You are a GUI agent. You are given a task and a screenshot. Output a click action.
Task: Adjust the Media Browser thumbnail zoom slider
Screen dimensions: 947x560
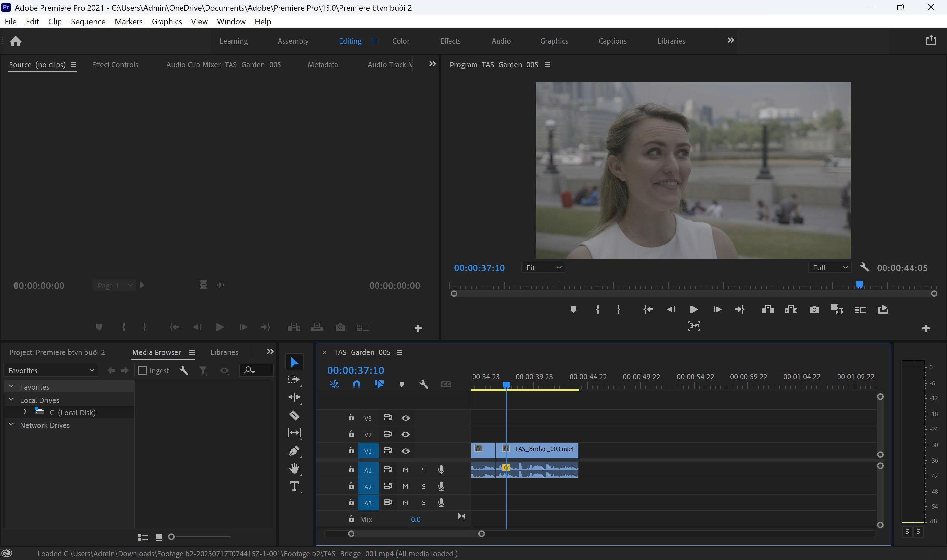[x=171, y=537]
